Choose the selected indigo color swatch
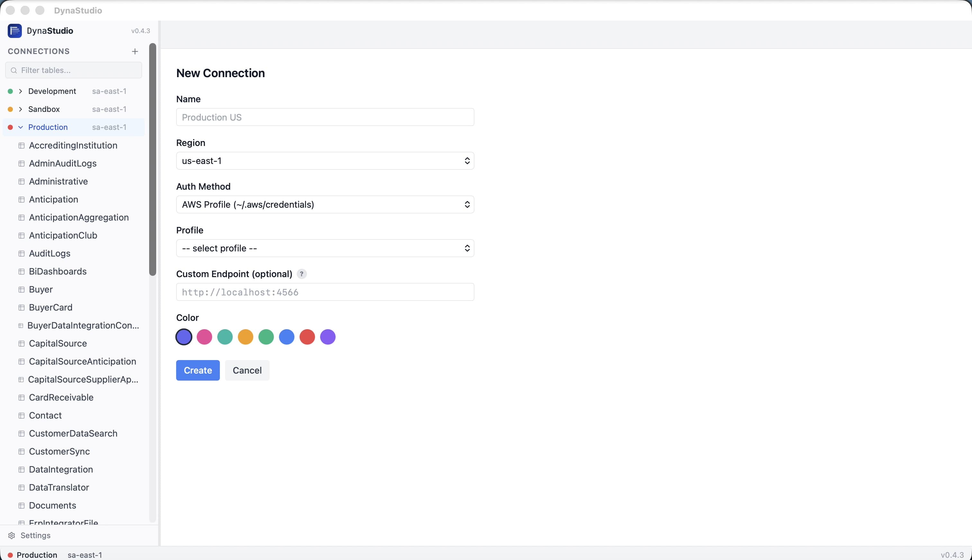Image resolution: width=972 pixels, height=560 pixels. [x=184, y=337]
